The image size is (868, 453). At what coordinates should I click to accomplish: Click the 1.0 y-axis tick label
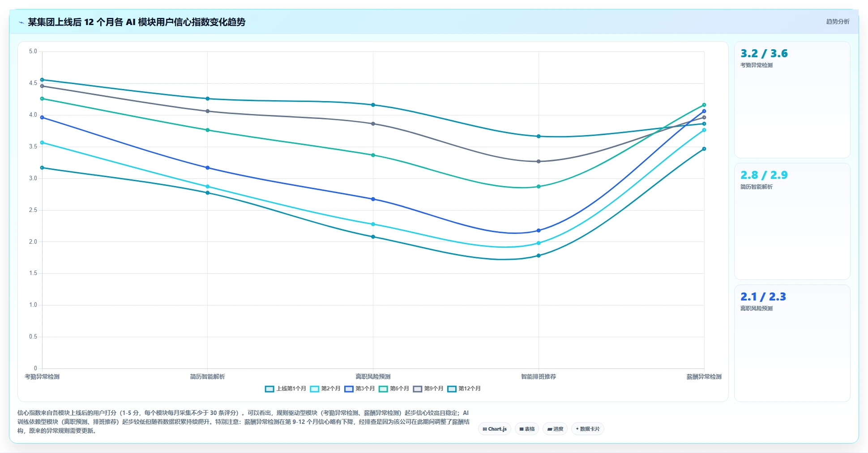(33, 305)
